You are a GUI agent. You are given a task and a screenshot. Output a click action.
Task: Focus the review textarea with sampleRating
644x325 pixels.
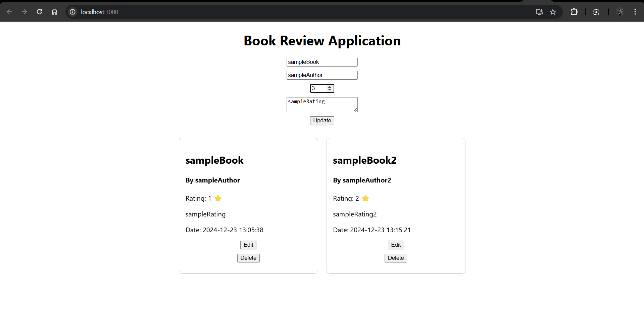point(322,105)
